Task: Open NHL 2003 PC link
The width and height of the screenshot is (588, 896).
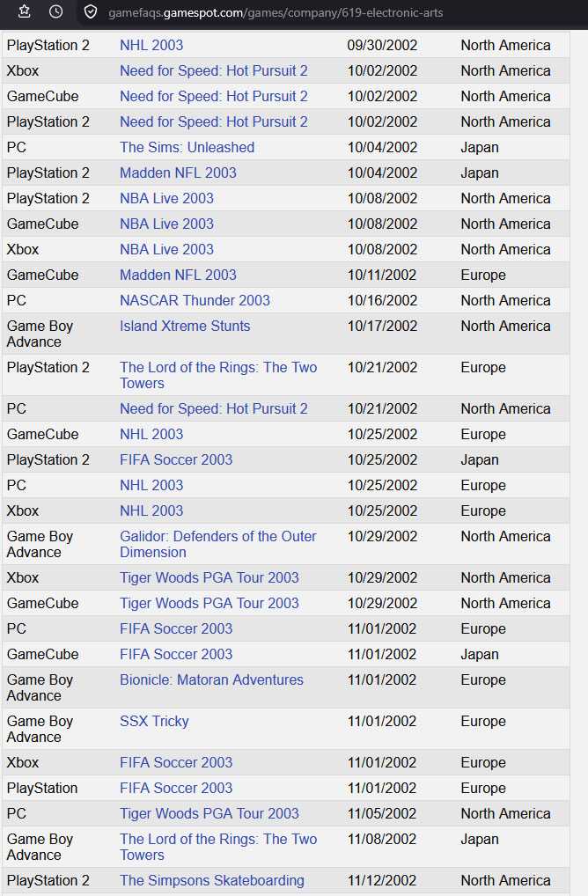Action: 151,485
